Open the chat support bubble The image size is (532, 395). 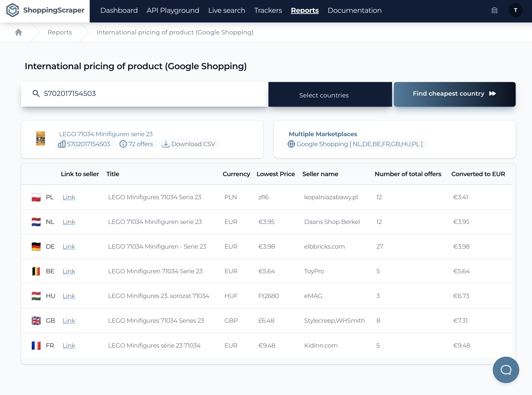coord(506,370)
